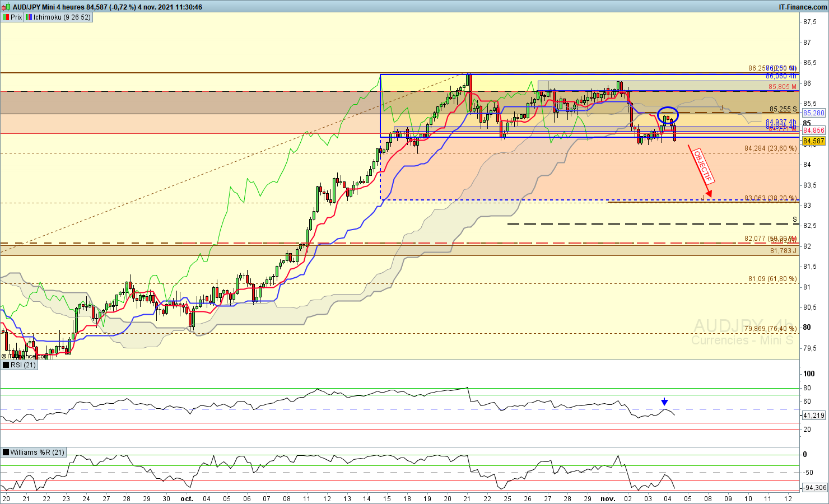The width and height of the screenshot is (829, 504).
Task: Click the black square icon beside RSI (21)
Action: (x=6, y=365)
